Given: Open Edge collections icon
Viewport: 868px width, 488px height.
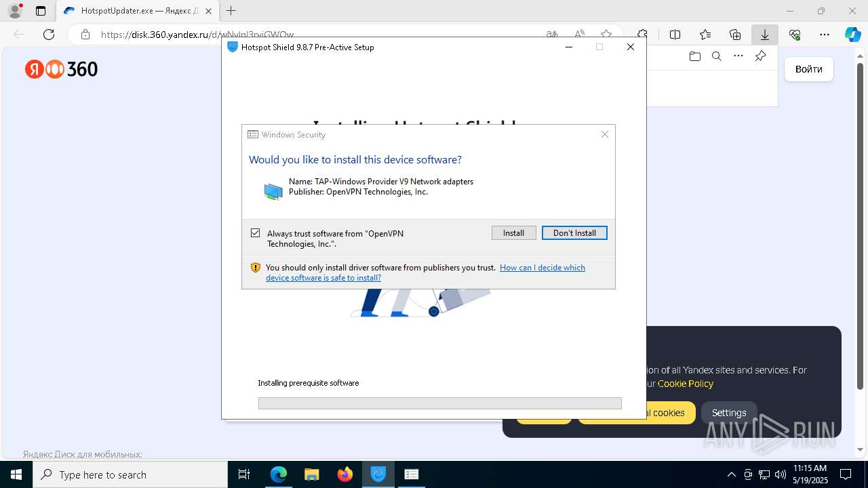Looking at the screenshot, I should point(735,35).
